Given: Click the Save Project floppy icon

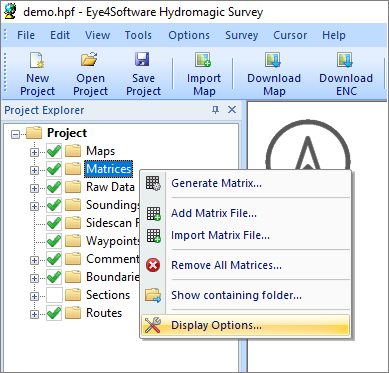Looking at the screenshot, I should 142,60.
